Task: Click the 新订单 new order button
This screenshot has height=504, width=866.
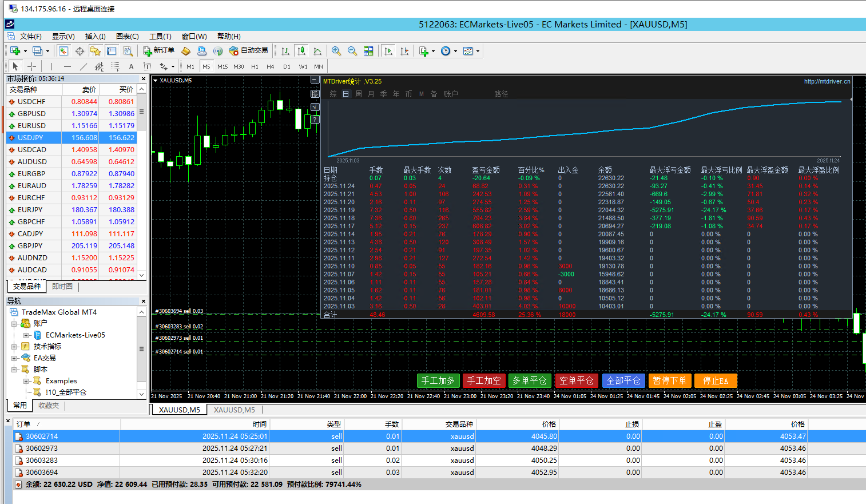Action: point(158,51)
